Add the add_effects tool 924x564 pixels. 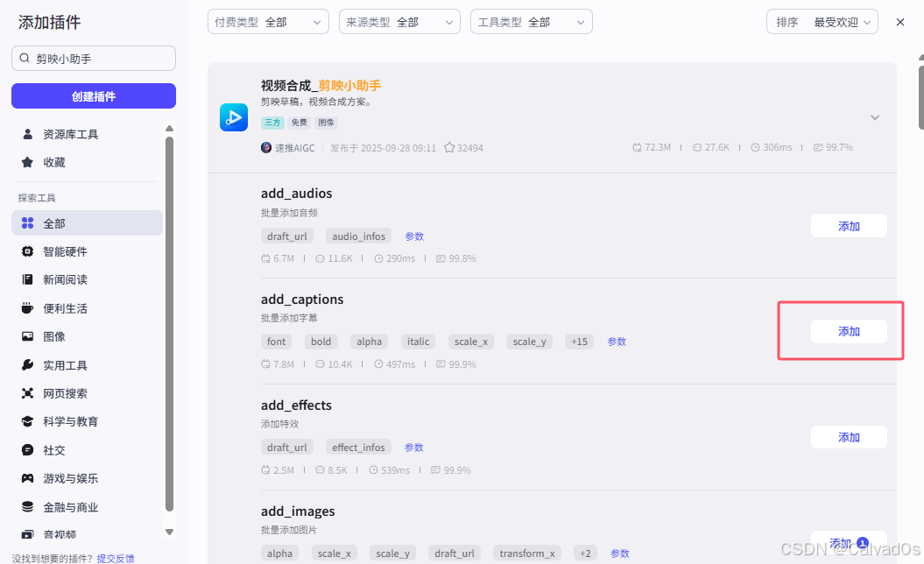849,437
